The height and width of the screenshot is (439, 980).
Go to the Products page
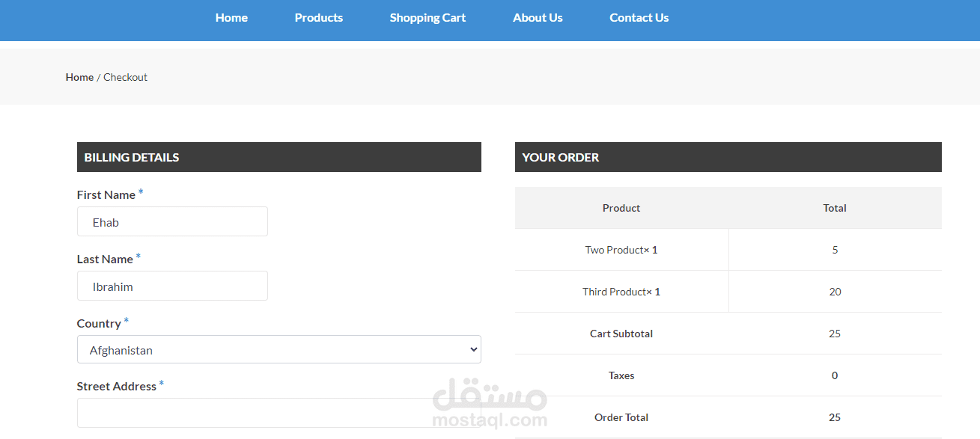[319, 18]
